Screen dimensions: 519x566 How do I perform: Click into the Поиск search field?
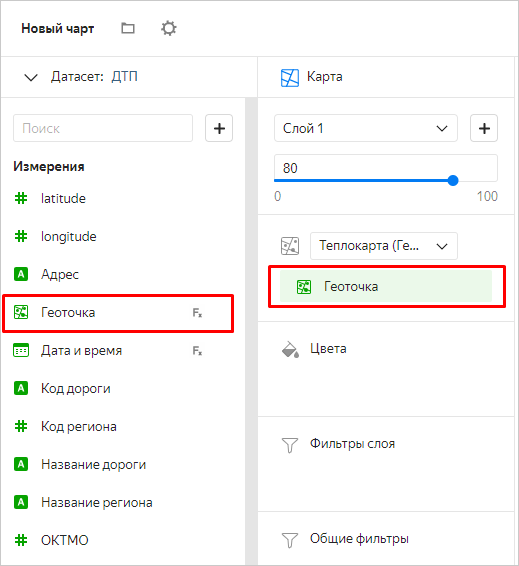click(103, 128)
